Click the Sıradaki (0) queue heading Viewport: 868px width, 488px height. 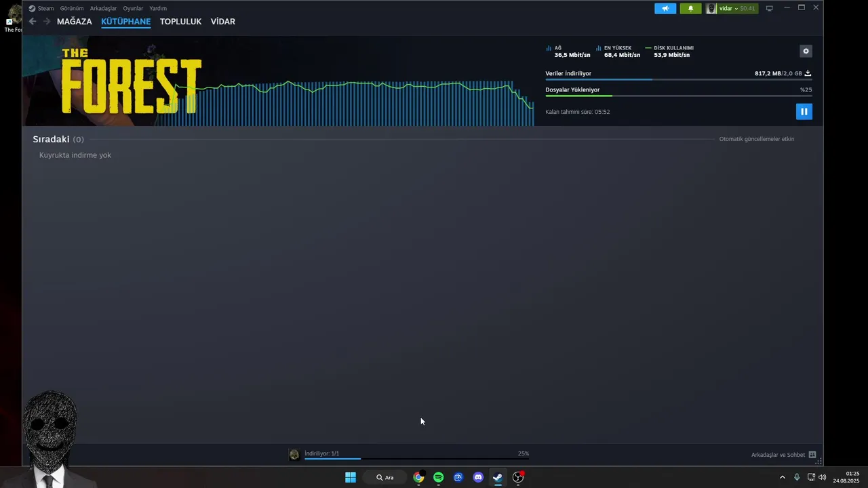click(x=58, y=139)
